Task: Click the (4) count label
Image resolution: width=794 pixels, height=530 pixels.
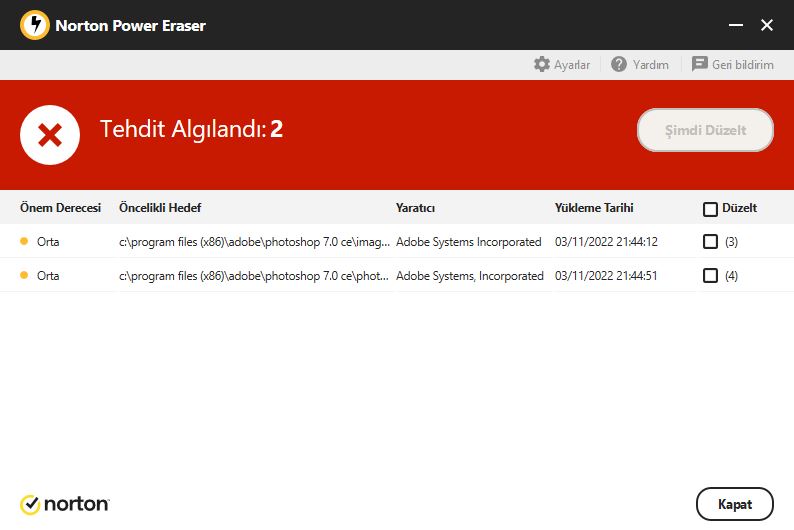Action: point(731,276)
